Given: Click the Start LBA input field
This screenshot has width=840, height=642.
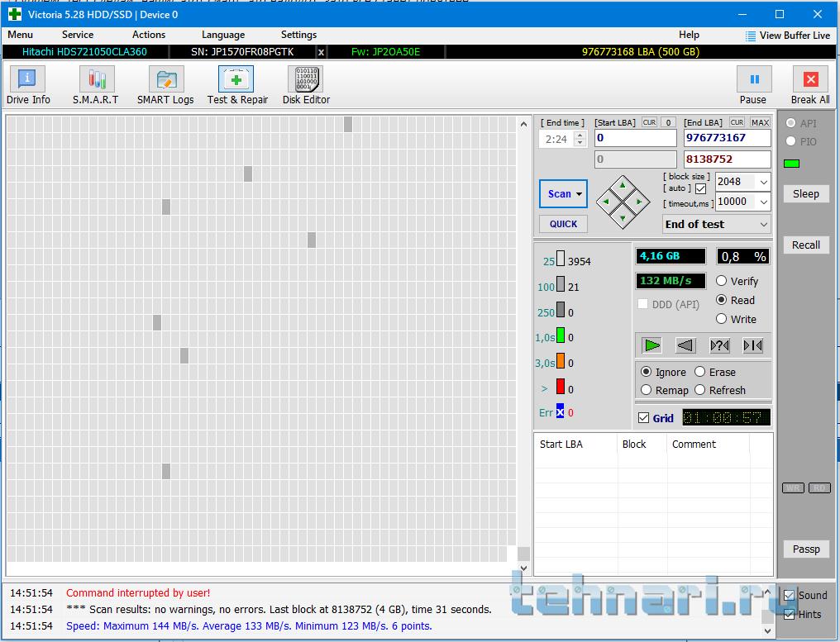Looking at the screenshot, I should tap(635, 138).
